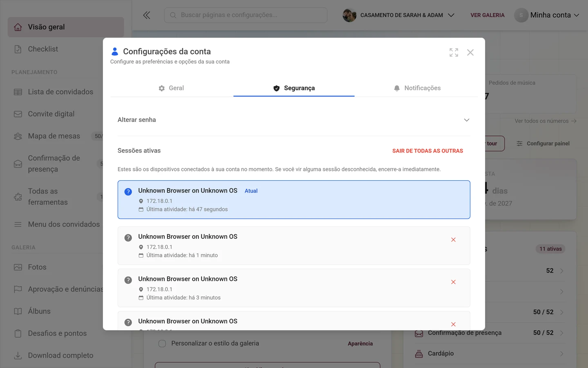End the session last active 3 minutos ago
The height and width of the screenshot is (368, 588).
pos(453,282)
